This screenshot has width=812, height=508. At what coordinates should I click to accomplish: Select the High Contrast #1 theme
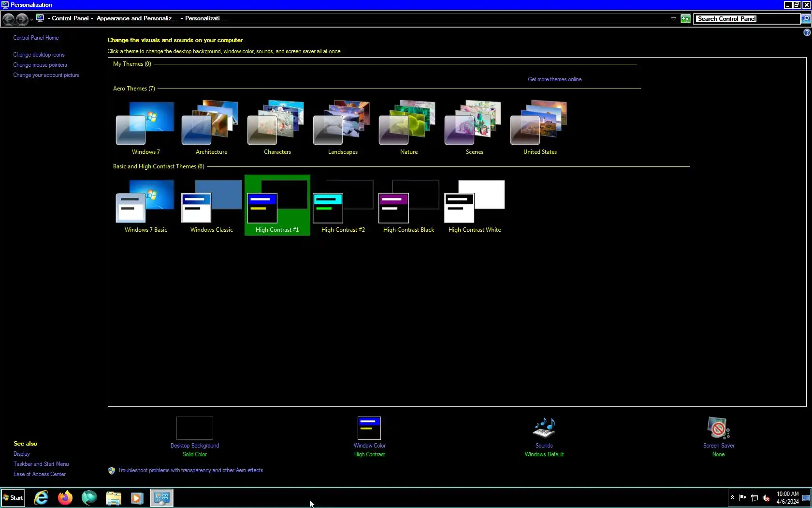coord(277,206)
